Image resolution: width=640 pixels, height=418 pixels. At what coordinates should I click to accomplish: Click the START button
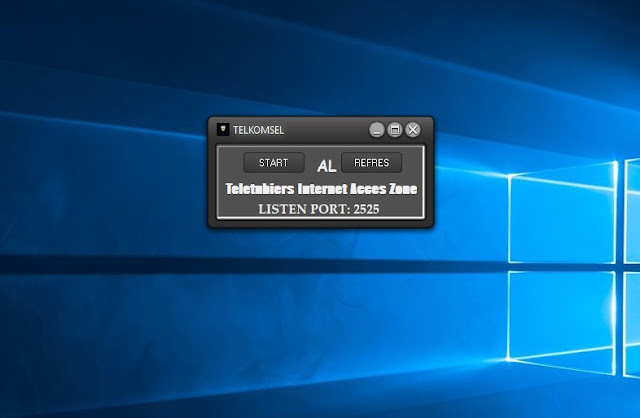[273, 162]
